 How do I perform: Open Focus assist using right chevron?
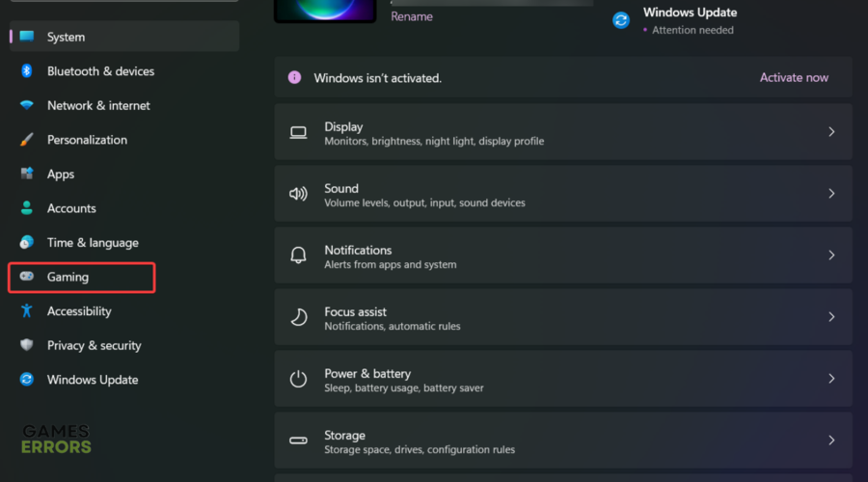(x=831, y=317)
